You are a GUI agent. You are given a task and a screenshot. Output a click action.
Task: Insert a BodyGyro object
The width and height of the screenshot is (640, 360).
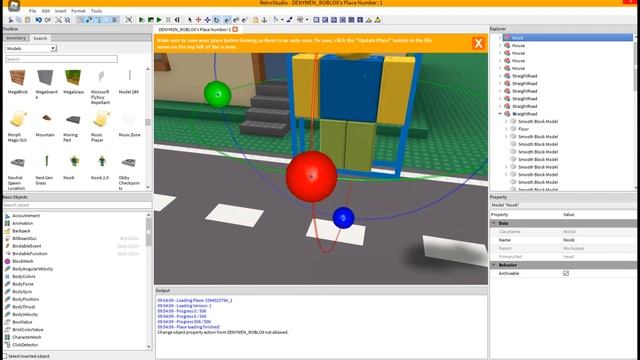pyautogui.click(x=22, y=291)
